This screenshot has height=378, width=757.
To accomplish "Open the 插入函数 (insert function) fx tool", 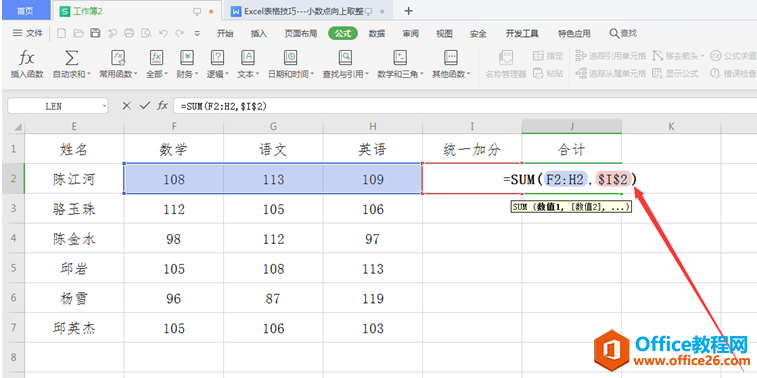I will click(x=27, y=64).
